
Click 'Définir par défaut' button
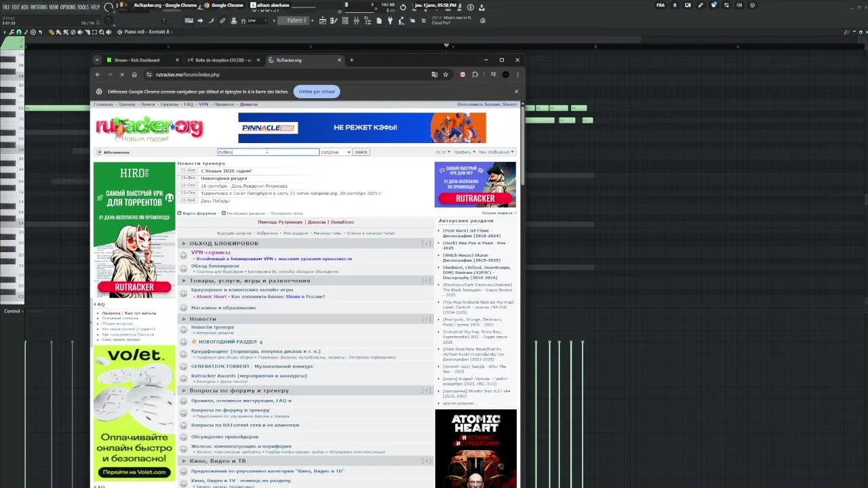[317, 91]
